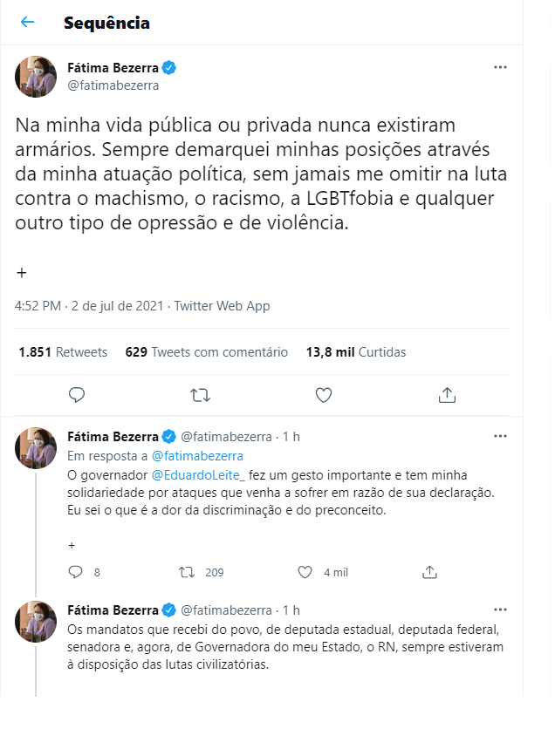Reply to the Eduardo Leite tweet
Image resolution: width=555 pixels, height=756 pixels.
(76, 572)
